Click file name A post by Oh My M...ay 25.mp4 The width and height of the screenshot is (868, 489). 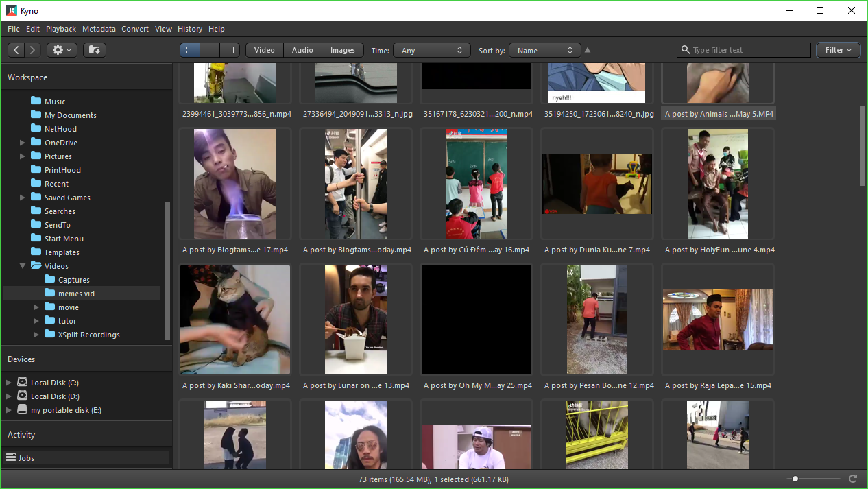[x=478, y=385]
